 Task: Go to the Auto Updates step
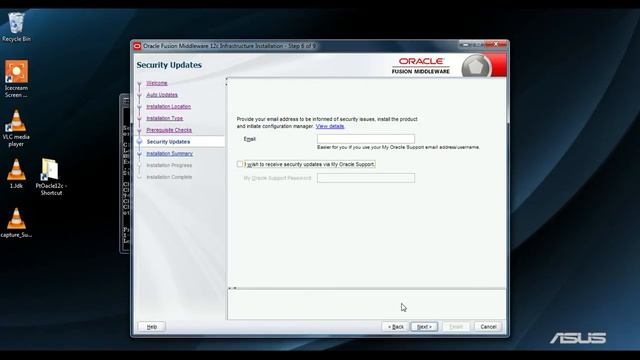click(162, 95)
